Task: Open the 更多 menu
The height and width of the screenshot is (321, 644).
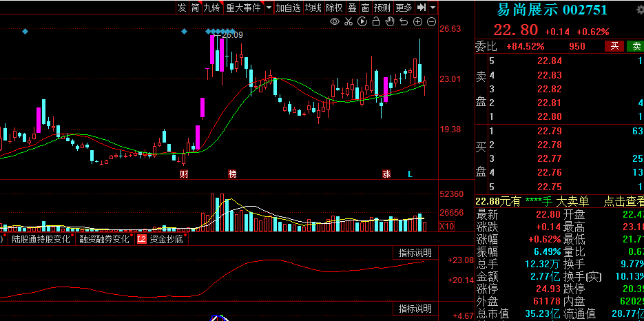Action: [404, 8]
